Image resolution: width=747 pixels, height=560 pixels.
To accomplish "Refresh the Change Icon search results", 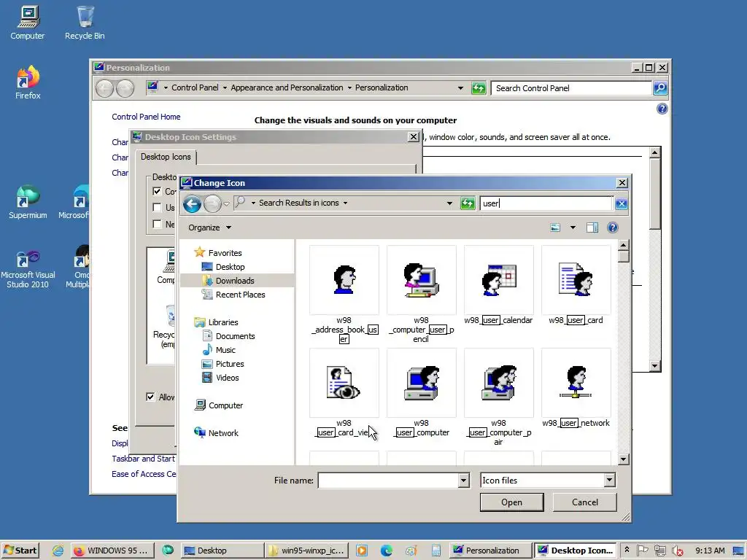I will click(468, 204).
